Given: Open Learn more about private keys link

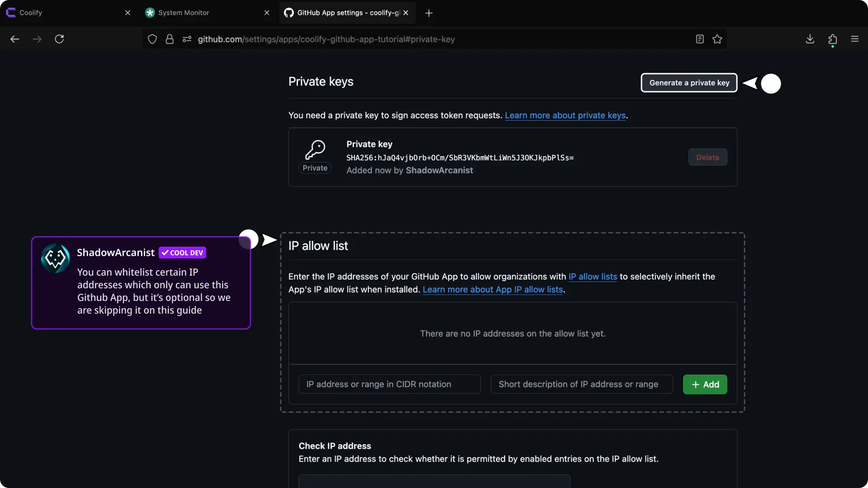Looking at the screenshot, I should [x=565, y=115].
